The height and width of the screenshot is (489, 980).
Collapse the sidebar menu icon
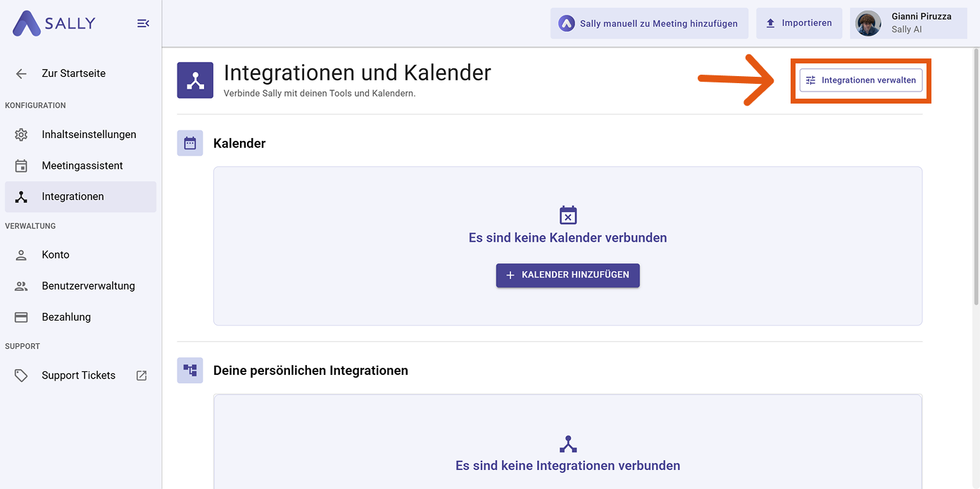click(143, 23)
